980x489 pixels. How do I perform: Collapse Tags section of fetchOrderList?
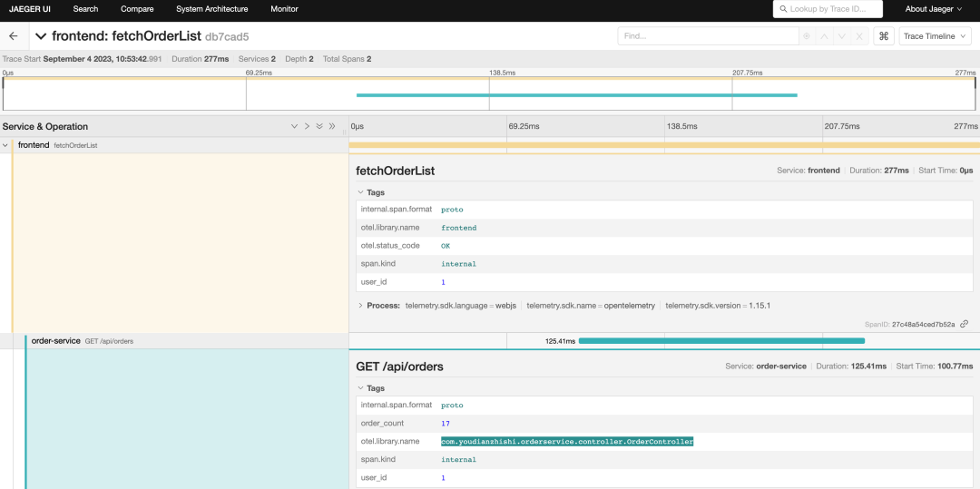(371, 192)
